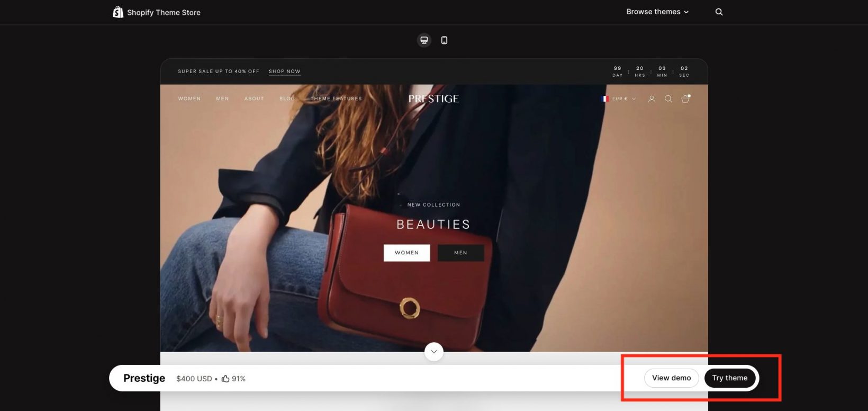Viewport: 868px width, 411px height.
Task: Click the Shopify bag logo icon
Action: (x=118, y=12)
